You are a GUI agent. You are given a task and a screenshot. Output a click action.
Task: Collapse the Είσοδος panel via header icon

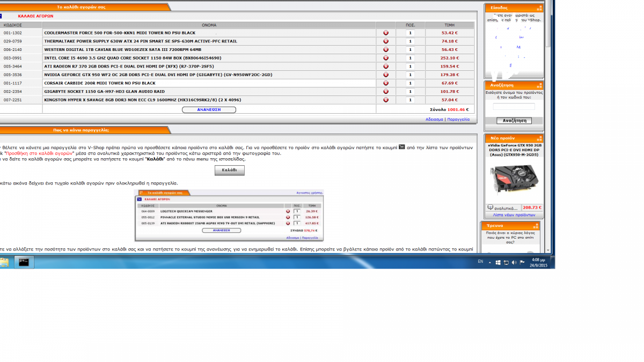tap(539, 8)
